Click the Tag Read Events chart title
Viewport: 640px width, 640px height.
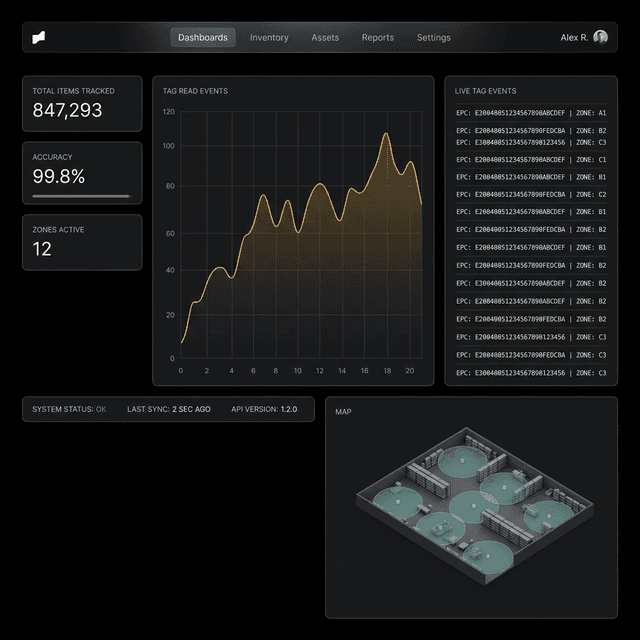(195, 91)
